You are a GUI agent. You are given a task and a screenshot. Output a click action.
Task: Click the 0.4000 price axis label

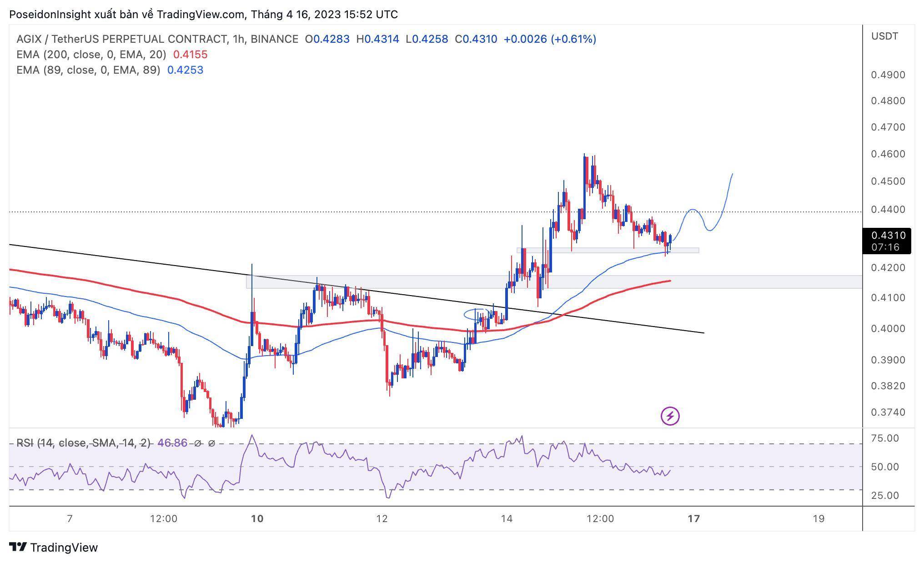click(888, 328)
